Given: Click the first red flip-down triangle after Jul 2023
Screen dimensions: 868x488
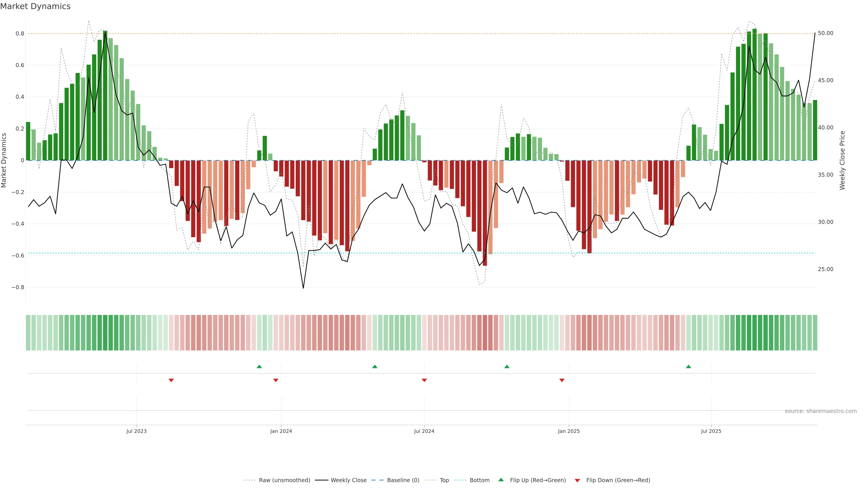Looking at the screenshot, I should point(171,380).
